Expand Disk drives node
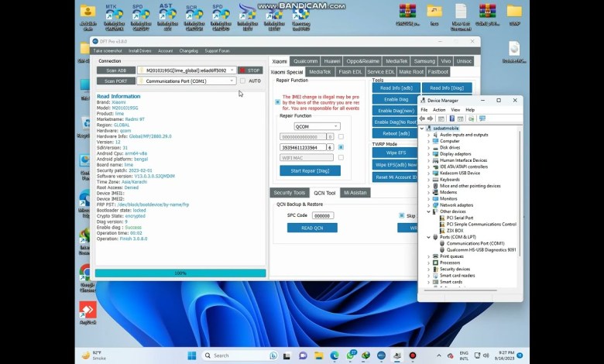The image size is (604, 364). (x=428, y=147)
